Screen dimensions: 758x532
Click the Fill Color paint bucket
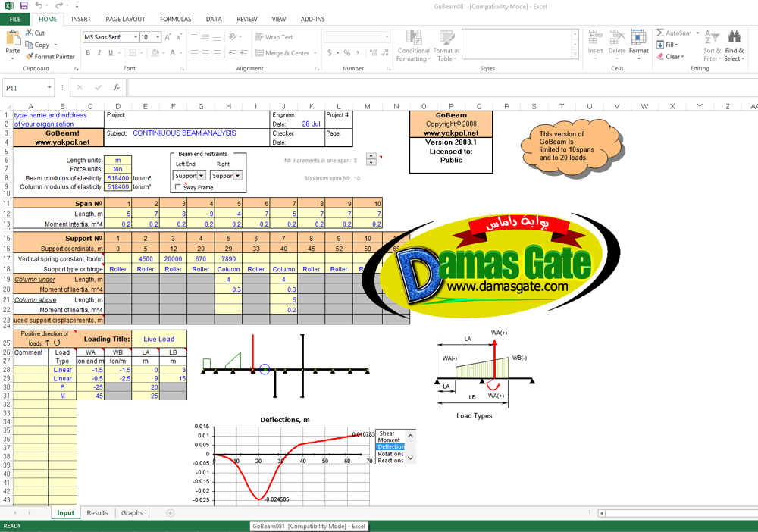[155, 52]
